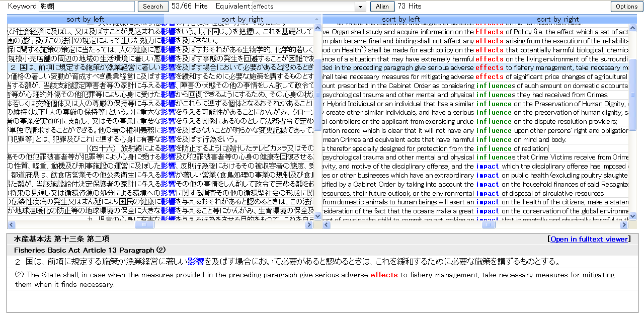
Task: Select row "influence of radiation"
Action: (x=475, y=148)
